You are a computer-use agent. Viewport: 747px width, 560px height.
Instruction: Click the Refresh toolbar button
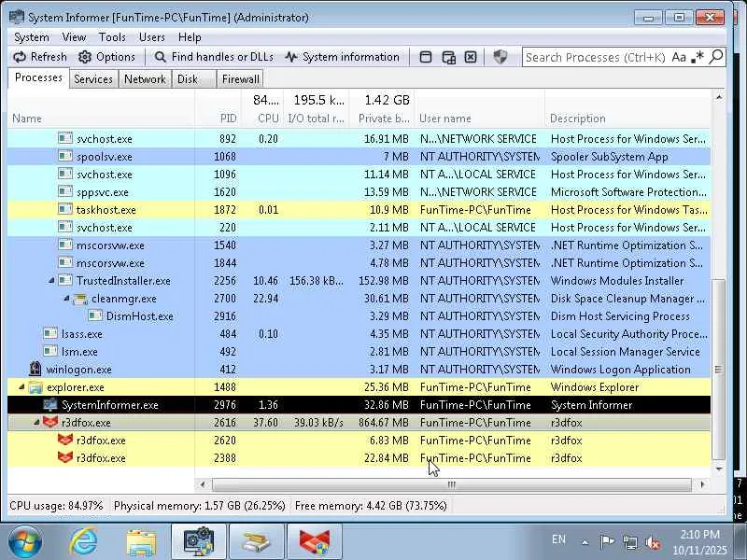pyautogui.click(x=39, y=57)
